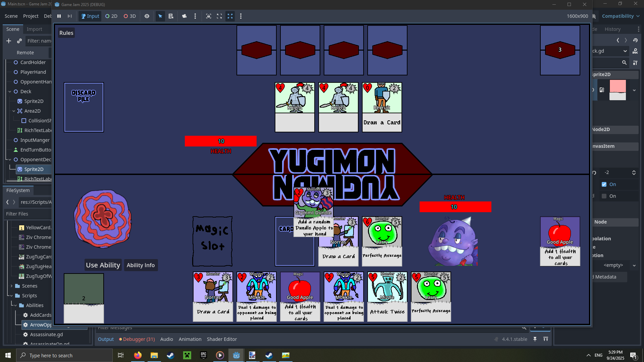644x362 pixels.
Task: Switch to 2D selection mode
Action: pyautogui.click(x=111, y=16)
